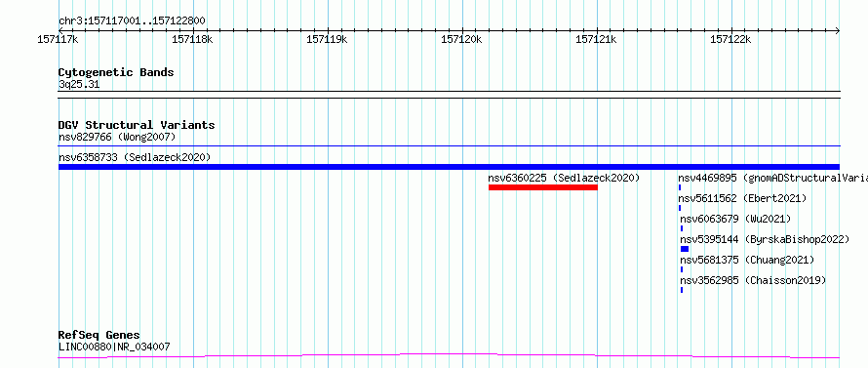Viewport: 868px width, 368px height.
Task: Open variant nsv6358733 (Sedlazeck2020) label
Action: point(135,157)
